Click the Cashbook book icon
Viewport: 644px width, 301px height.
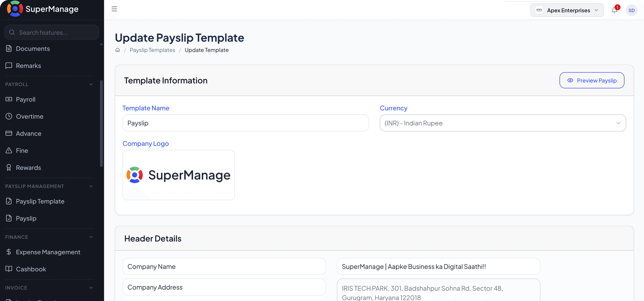coord(9,269)
